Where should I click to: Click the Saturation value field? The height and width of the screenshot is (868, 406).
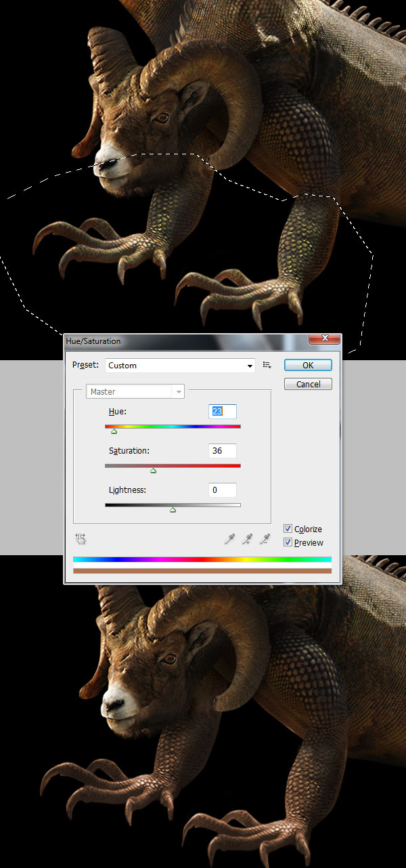pos(223,450)
